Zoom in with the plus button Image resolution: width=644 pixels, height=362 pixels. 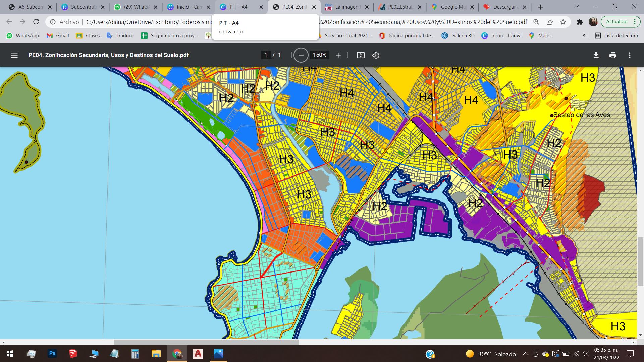pos(338,55)
